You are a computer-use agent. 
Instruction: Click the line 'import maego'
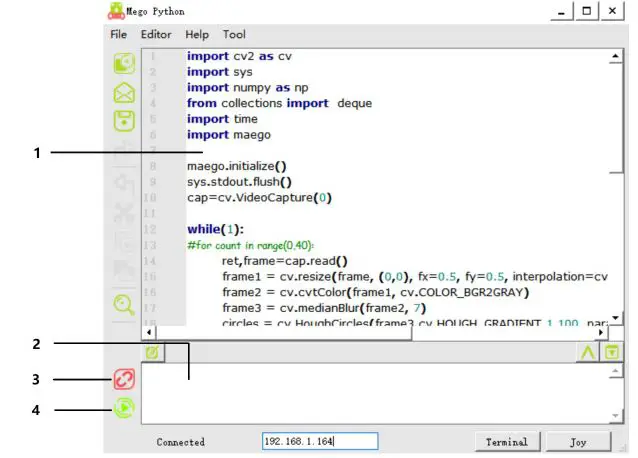tap(229, 135)
